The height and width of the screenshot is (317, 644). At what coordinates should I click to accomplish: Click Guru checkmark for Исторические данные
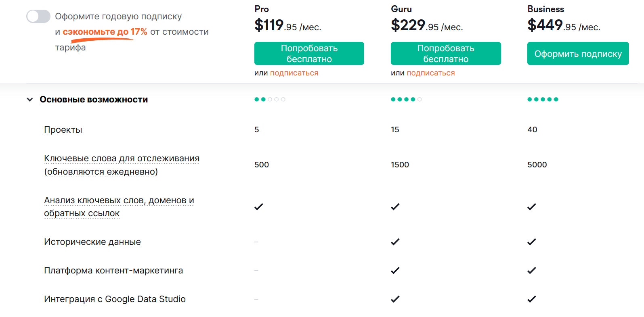tap(395, 242)
